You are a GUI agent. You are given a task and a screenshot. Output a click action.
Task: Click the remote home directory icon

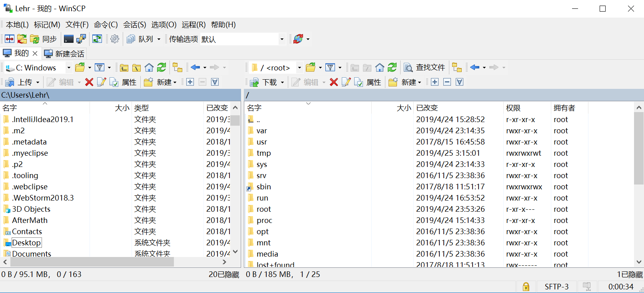pos(380,67)
